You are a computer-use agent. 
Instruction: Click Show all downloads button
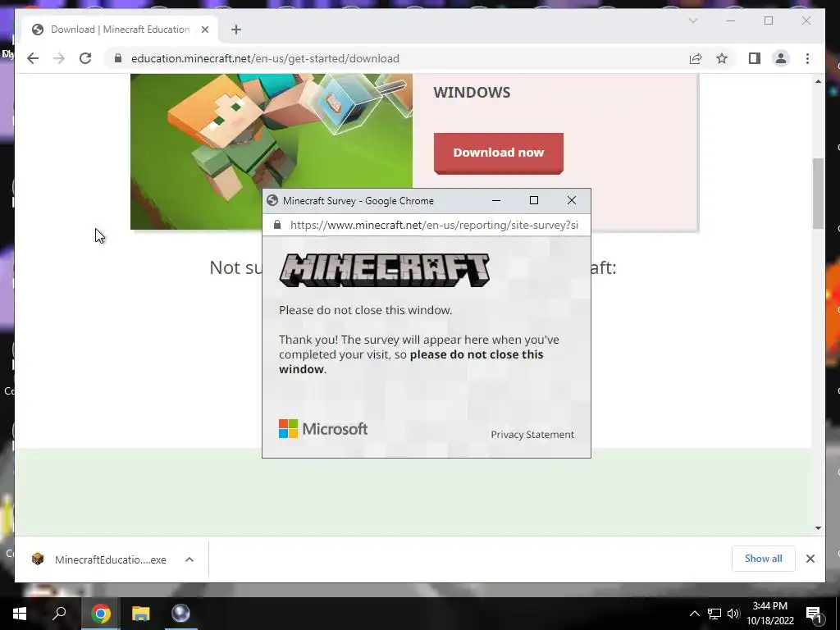click(x=764, y=559)
